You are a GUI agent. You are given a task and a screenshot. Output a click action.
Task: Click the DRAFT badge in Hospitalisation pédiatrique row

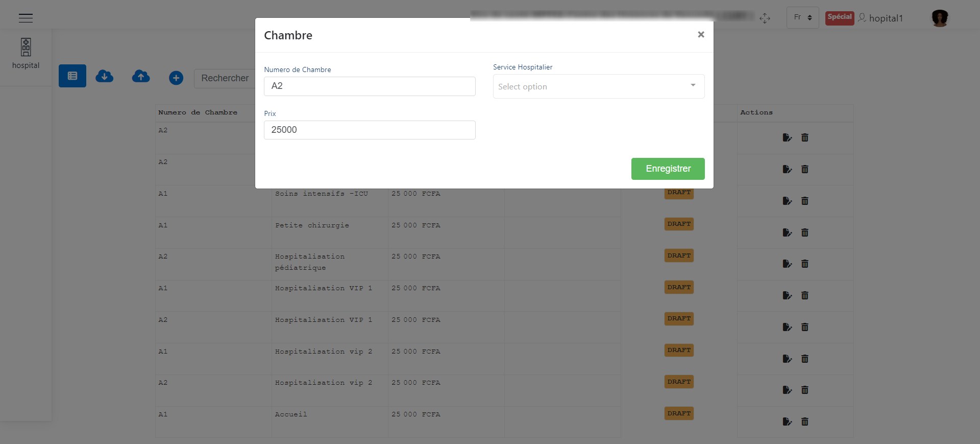coord(679,255)
